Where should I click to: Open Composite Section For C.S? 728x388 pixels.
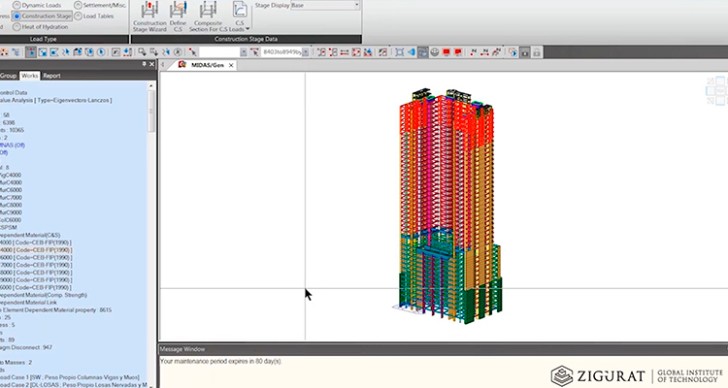coord(208,17)
